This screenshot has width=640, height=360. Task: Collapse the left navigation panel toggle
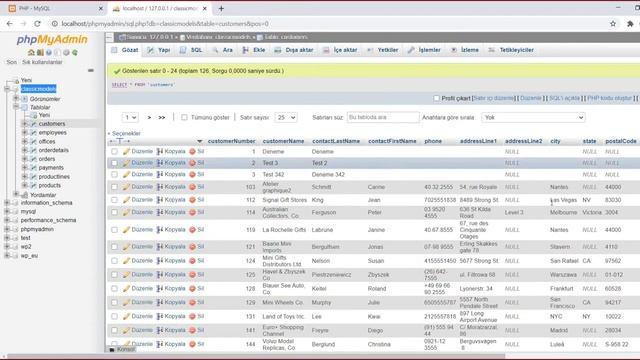(x=110, y=37)
